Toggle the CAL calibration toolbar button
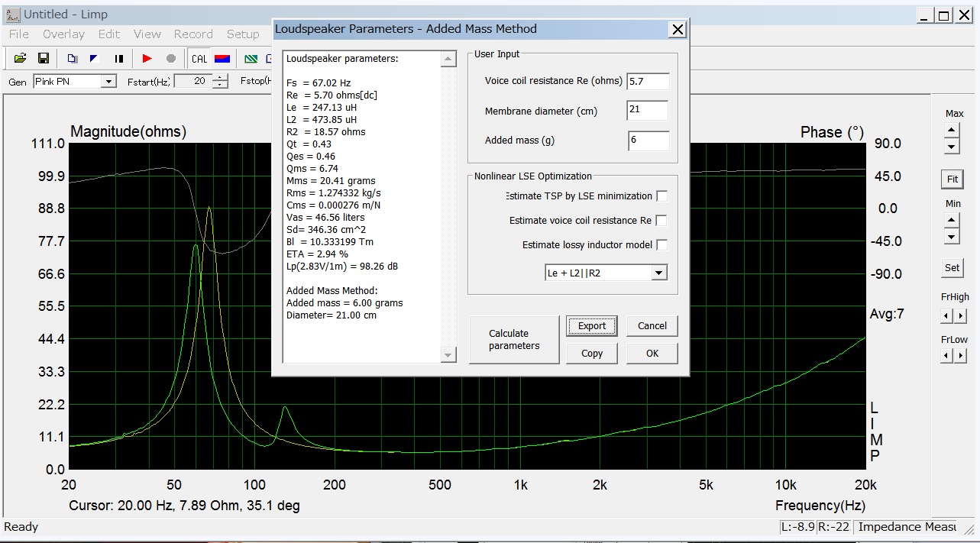980x543 pixels. (199, 58)
